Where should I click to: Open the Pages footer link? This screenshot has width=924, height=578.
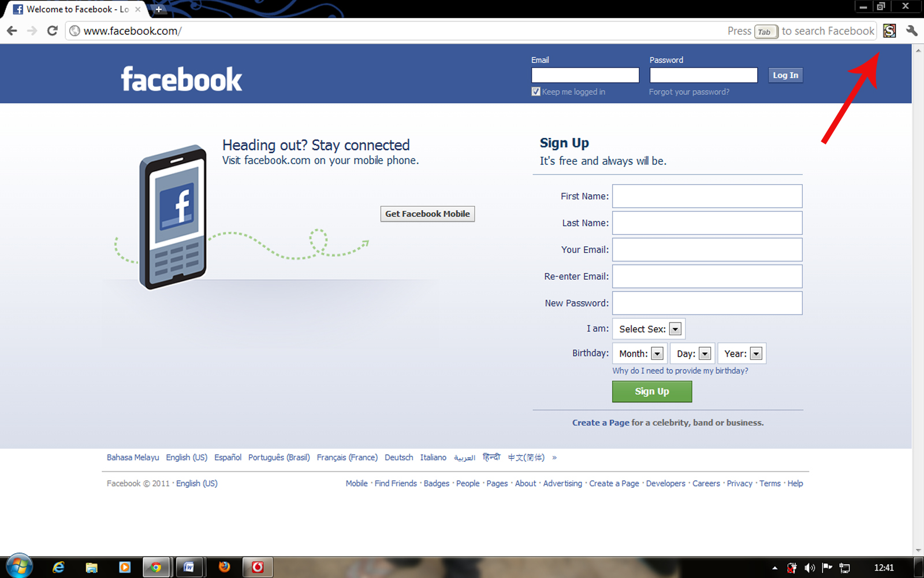497,483
